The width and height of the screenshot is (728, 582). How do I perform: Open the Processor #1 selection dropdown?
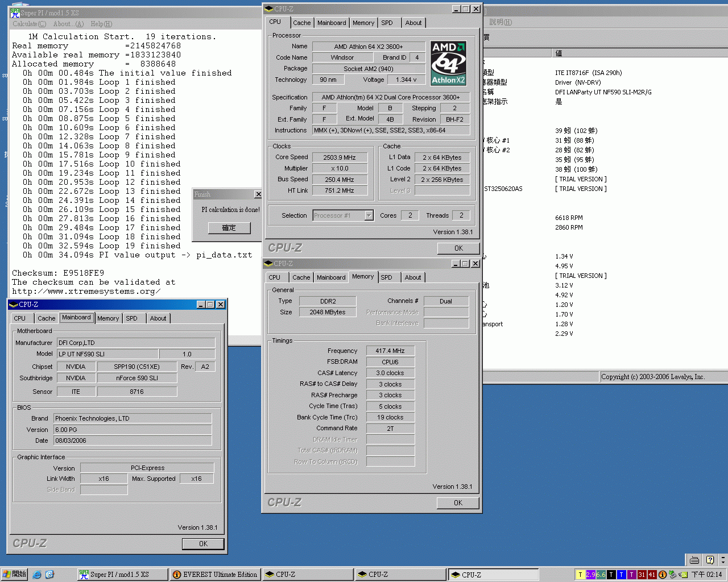pyautogui.click(x=369, y=215)
